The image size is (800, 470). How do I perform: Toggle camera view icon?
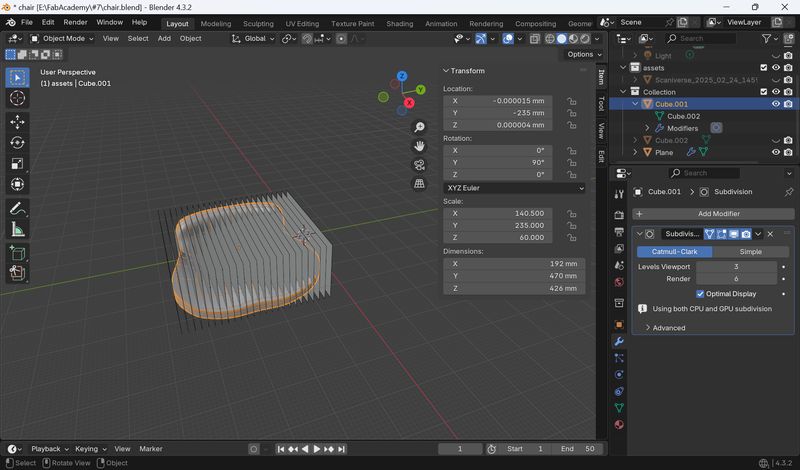419,165
